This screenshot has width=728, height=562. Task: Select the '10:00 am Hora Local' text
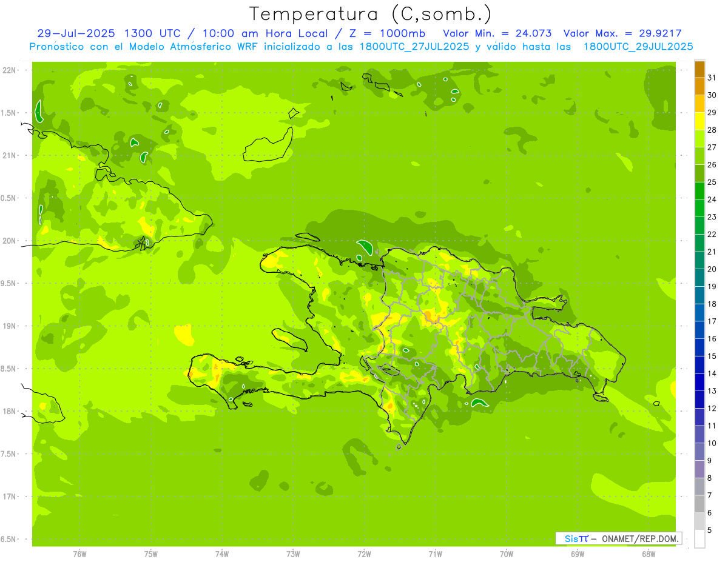266,33
